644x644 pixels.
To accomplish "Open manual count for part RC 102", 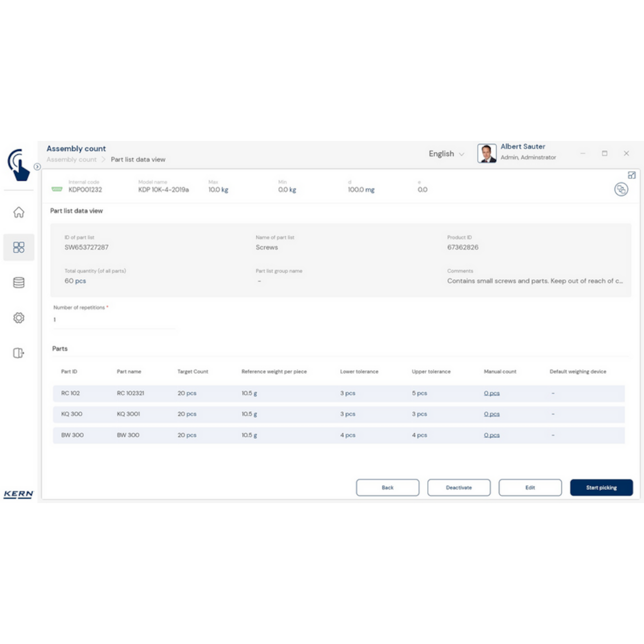I will pyautogui.click(x=492, y=393).
